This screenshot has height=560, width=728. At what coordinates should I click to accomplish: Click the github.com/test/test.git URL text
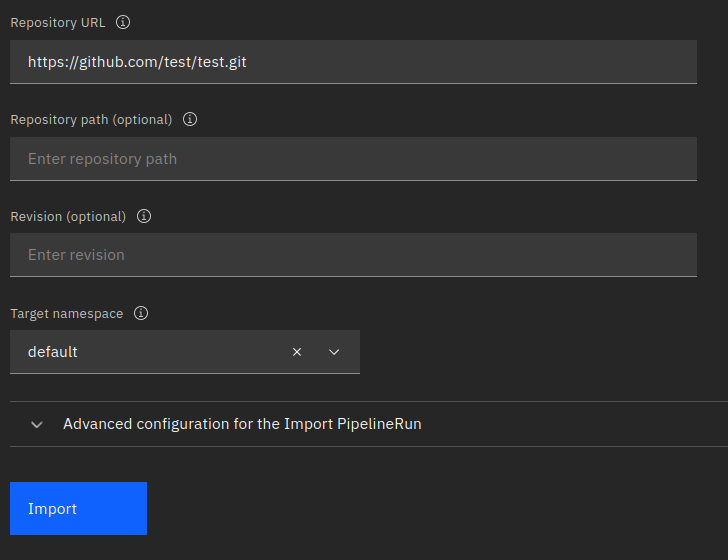point(137,62)
